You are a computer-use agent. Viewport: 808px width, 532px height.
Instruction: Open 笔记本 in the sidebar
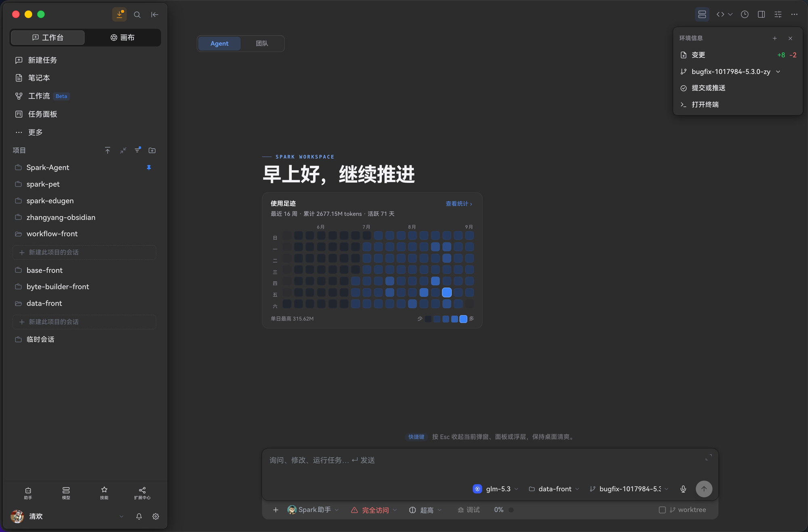click(84, 78)
